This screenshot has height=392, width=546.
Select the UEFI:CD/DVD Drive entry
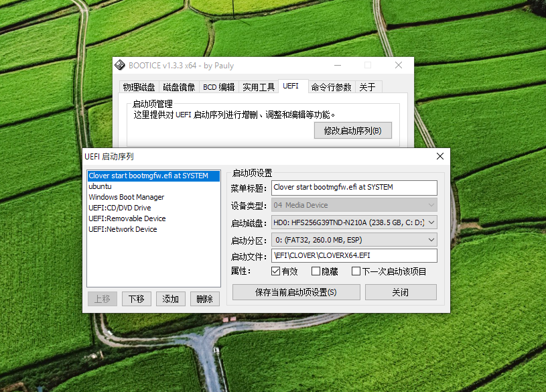click(x=153, y=208)
